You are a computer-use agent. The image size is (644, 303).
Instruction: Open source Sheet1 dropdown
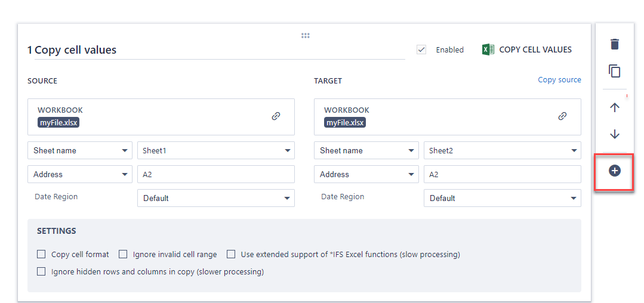(215, 150)
